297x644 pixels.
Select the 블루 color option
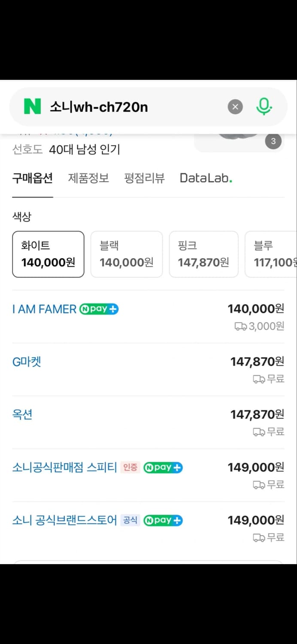(x=275, y=254)
